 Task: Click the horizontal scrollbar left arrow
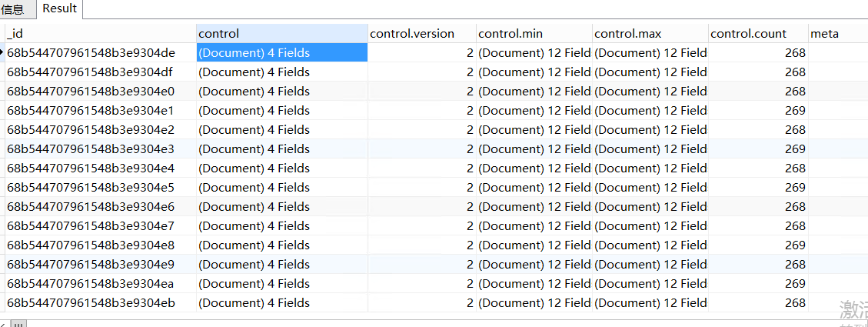point(3,324)
